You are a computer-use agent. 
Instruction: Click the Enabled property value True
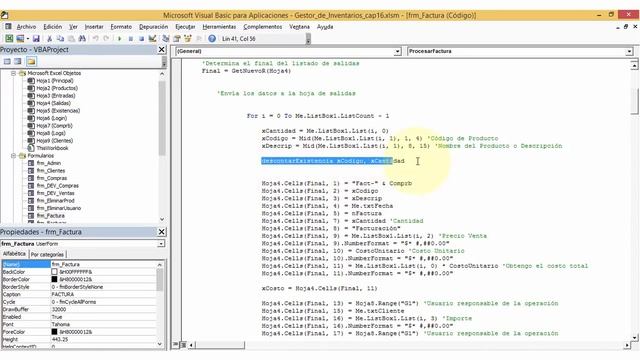click(103, 317)
